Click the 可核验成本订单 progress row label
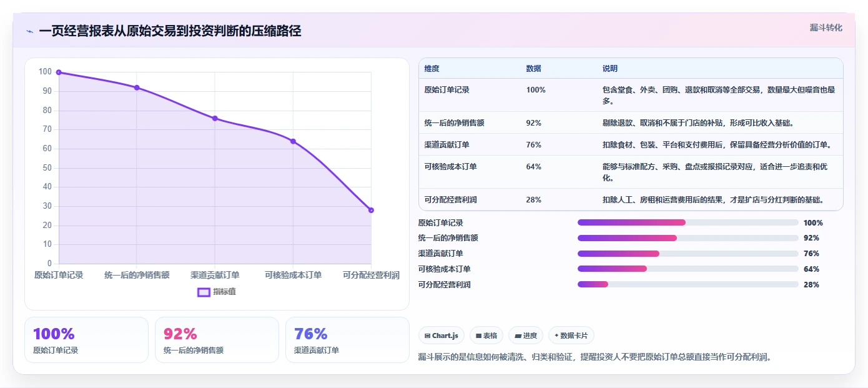 pos(444,269)
